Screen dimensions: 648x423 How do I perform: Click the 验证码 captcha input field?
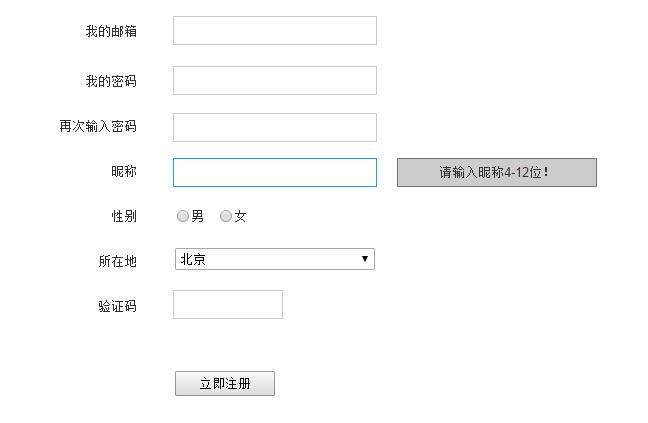point(228,304)
